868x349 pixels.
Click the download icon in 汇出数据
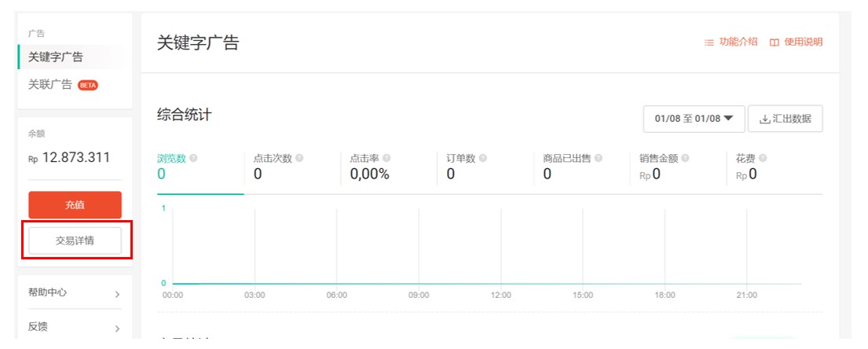tap(764, 119)
